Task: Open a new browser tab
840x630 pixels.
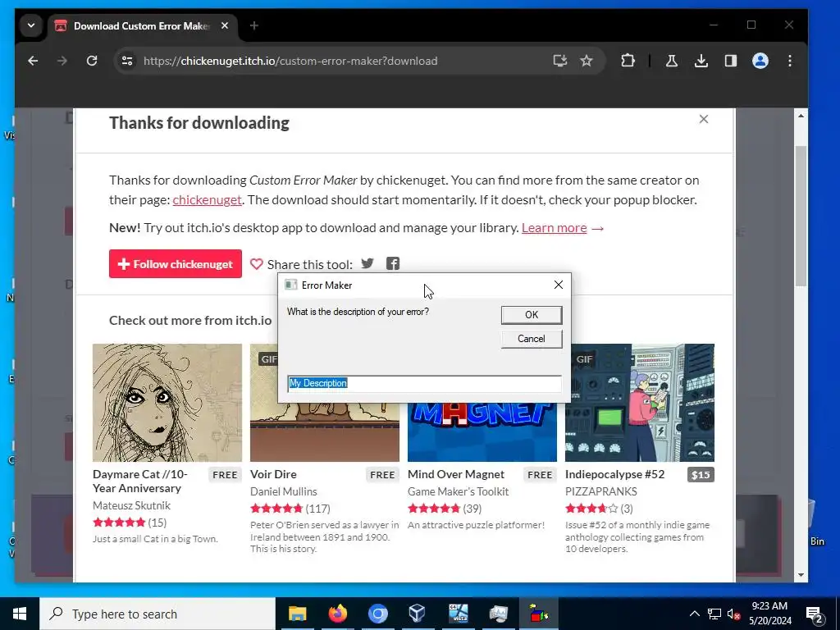Action: pyautogui.click(x=254, y=25)
